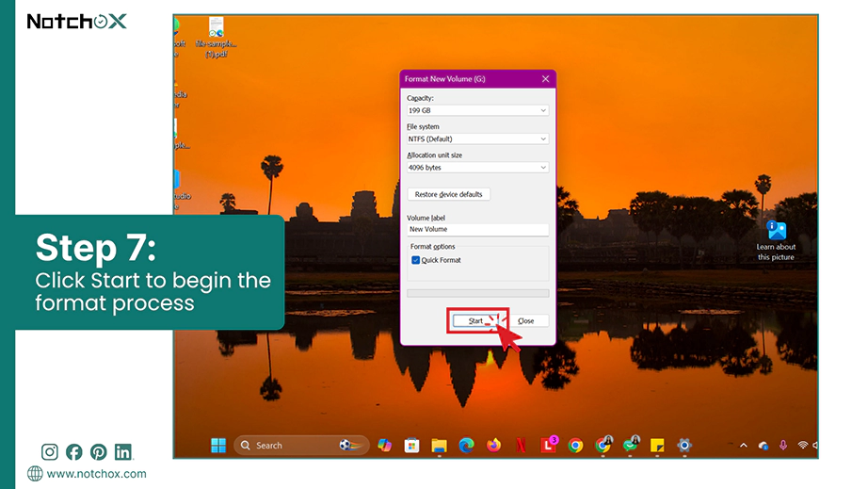Click Learn about this picture icon
Image resolution: width=868 pixels, height=489 pixels.
click(x=776, y=240)
